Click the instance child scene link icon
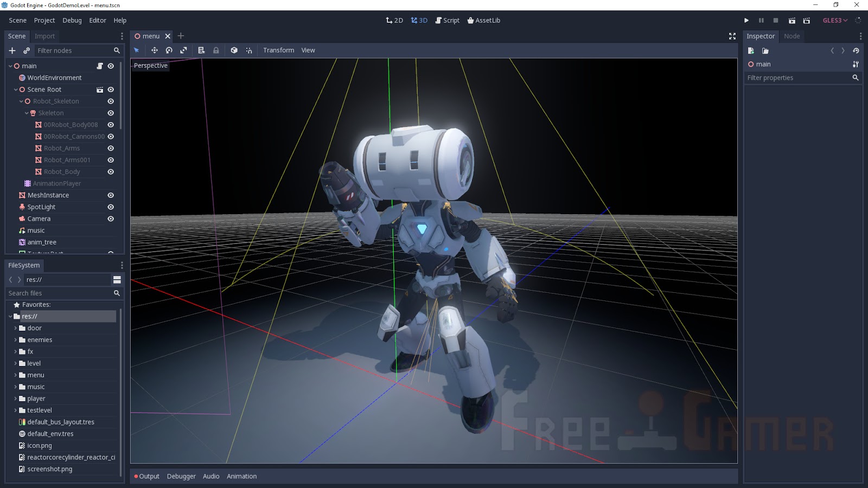868x488 pixels. pyautogui.click(x=27, y=50)
